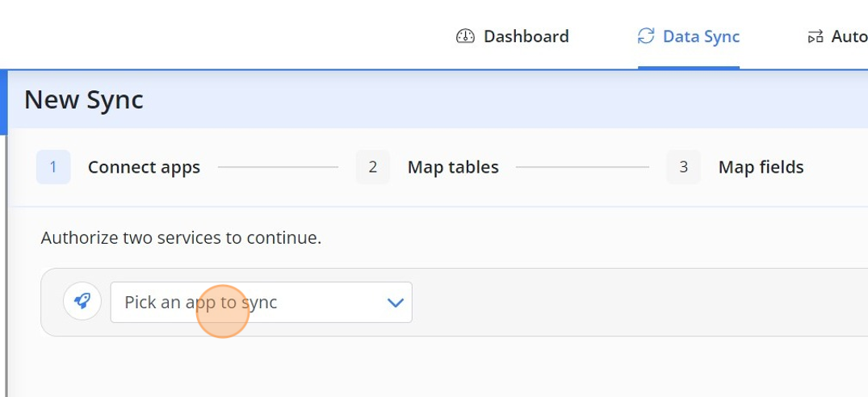
Task: Go to the Connect apps step label
Action: [x=144, y=167]
